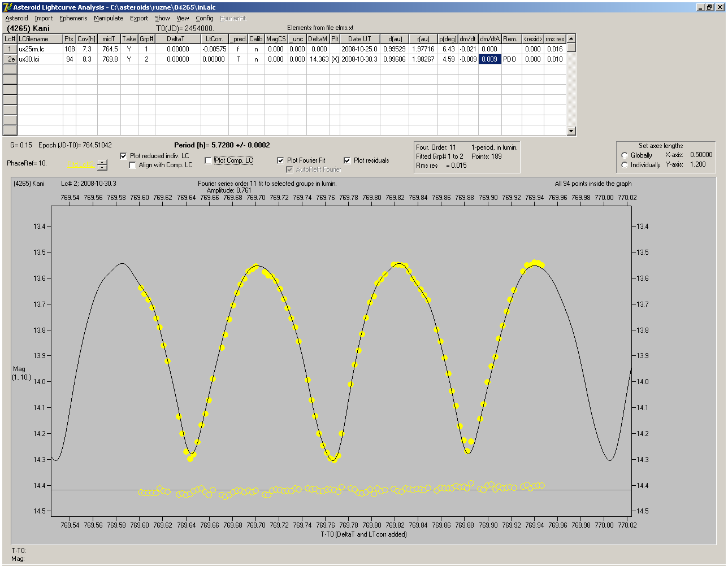Click the LCfilename column header
Screen dimensions: 728x566
(40, 39)
